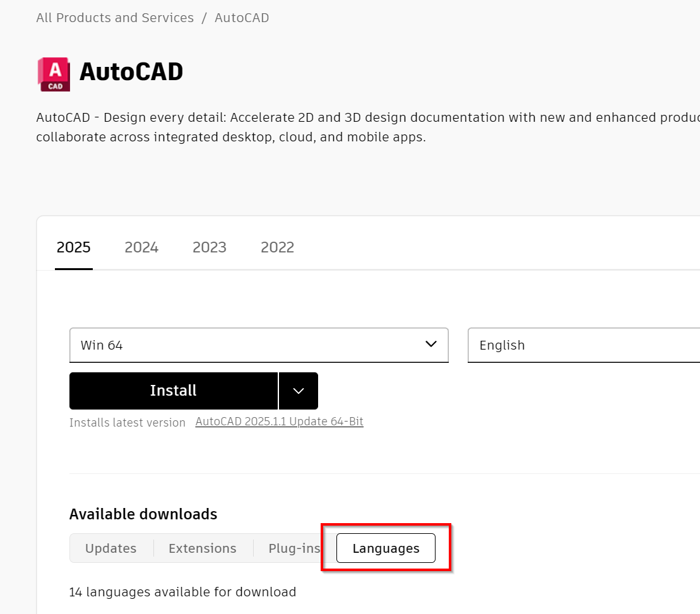Switch to the 2022 tab
The image size is (700, 614).
click(277, 247)
